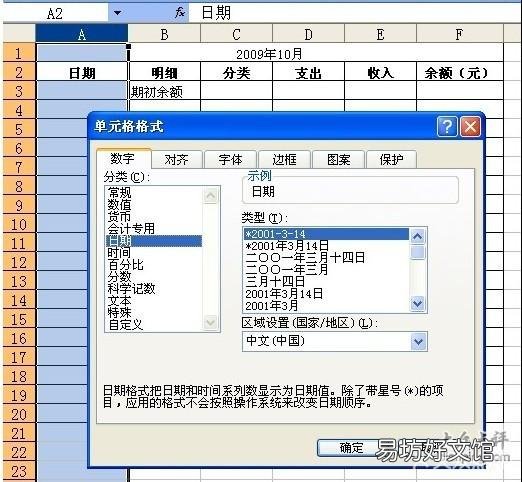Viewport: 522px width, 482px height.
Task: Select column C header
Action: click(x=236, y=34)
